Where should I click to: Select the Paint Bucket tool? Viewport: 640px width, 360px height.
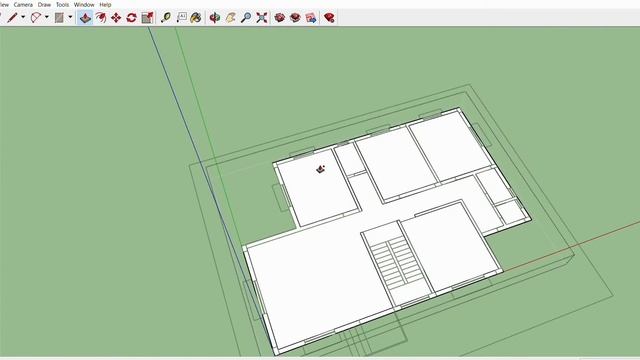coord(196,18)
